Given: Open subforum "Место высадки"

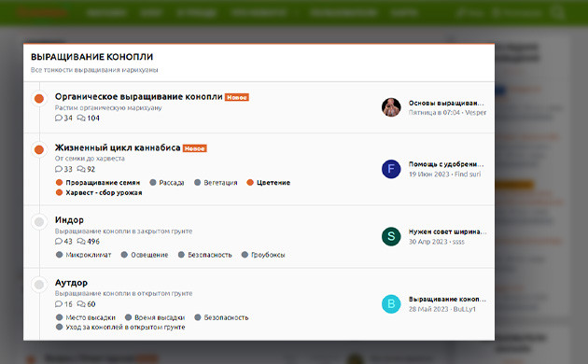Looking at the screenshot, I should click(91, 317).
